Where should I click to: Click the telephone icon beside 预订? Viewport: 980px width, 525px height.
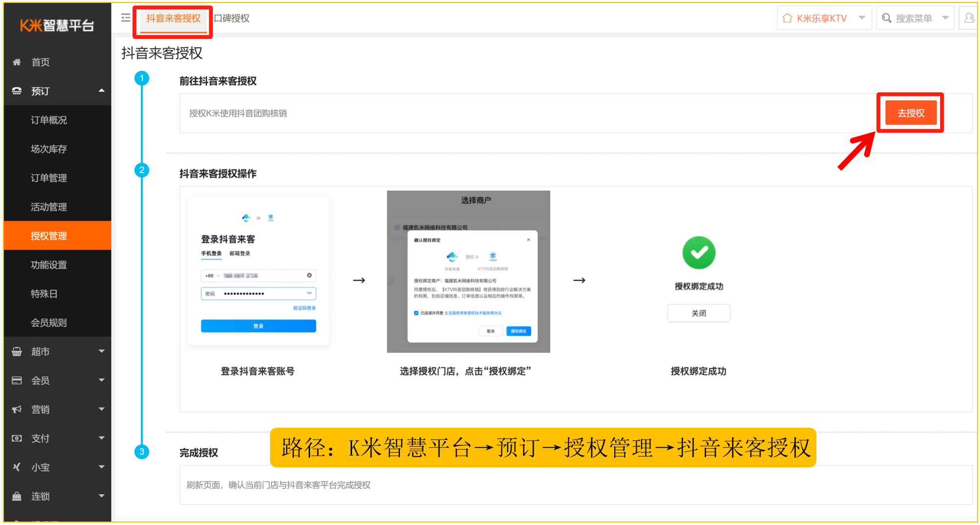pos(17,91)
